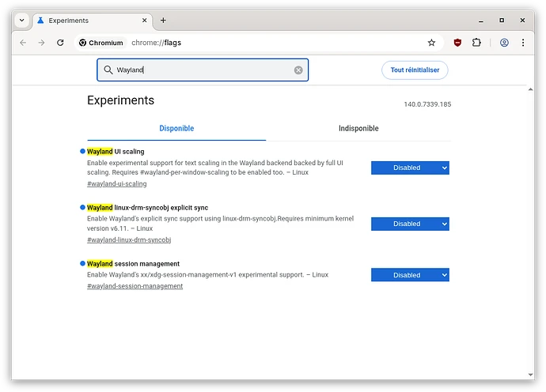Bookmark this page with the star icon
This screenshot has width=546, height=392.
tap(431, 43)
